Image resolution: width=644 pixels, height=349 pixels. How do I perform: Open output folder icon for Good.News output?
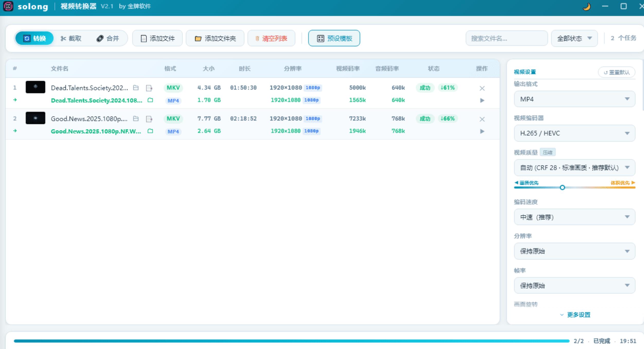tap(150, 131)
